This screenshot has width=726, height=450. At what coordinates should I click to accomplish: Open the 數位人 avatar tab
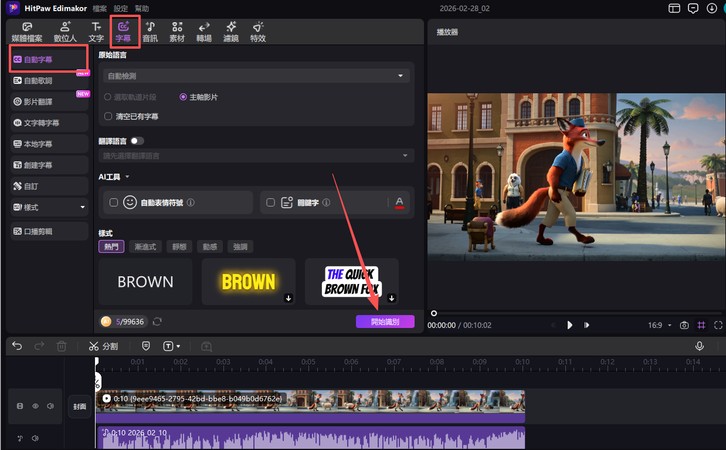coord(65,32)
